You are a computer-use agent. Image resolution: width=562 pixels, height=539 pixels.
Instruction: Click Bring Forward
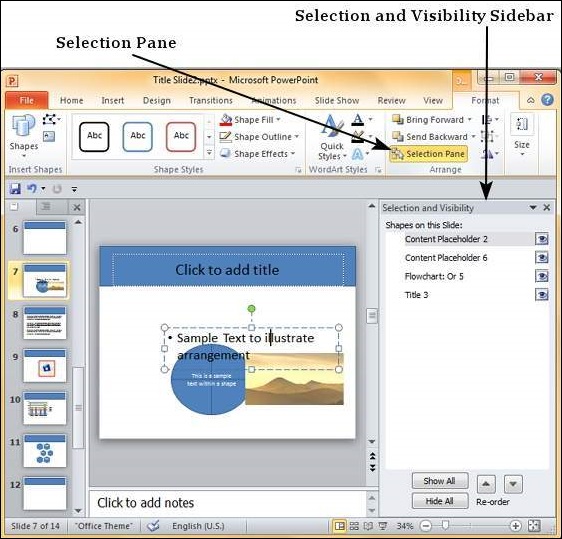(x=428, y=120)
